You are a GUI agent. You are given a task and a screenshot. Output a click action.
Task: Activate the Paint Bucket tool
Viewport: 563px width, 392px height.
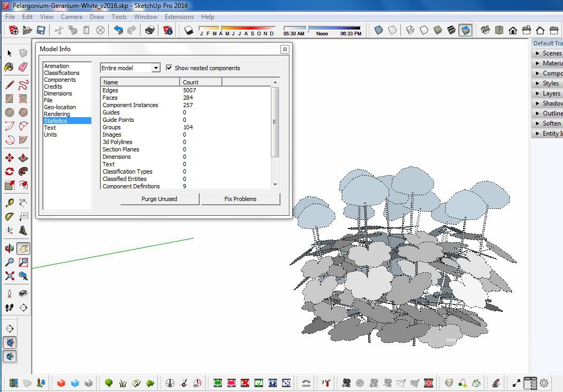coord(9,67)
